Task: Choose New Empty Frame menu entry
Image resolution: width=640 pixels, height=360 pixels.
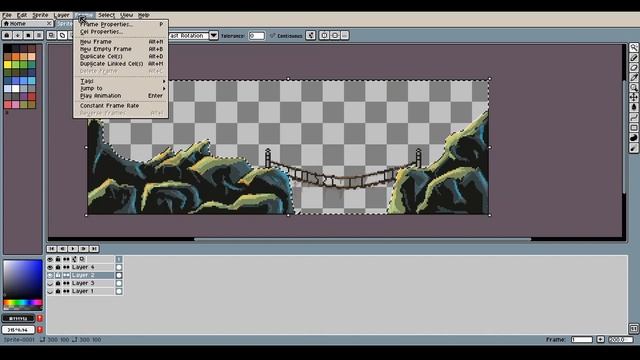Action: (x=121, y=49)
